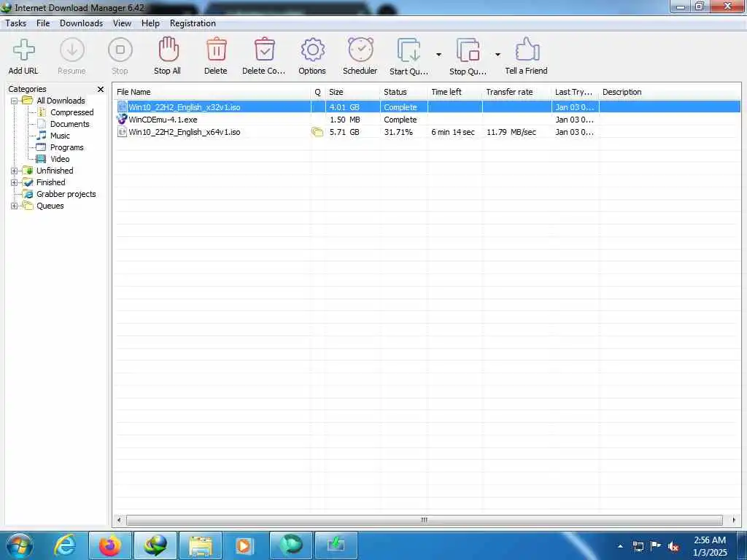Select the Documents category

(69, 124)
